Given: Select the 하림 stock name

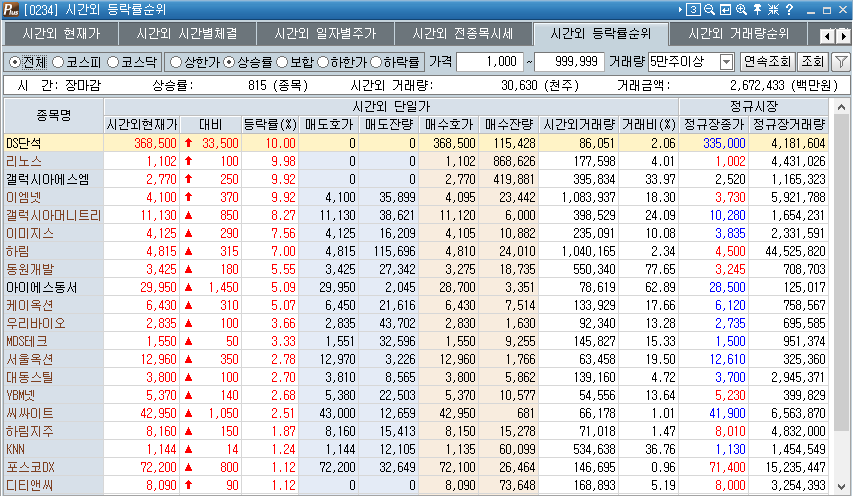Looking at the screenshot, I should point(18,251).
